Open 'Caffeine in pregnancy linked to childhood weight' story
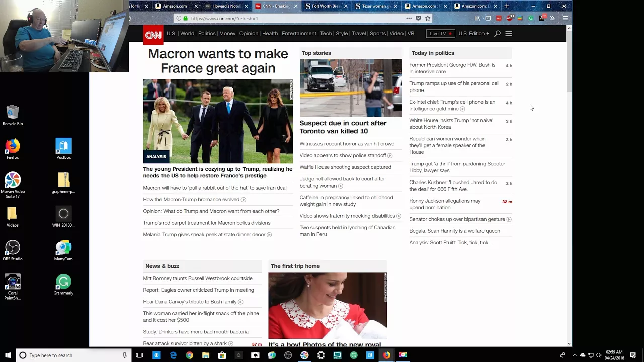644x362 pixels. tap(346, 201)
